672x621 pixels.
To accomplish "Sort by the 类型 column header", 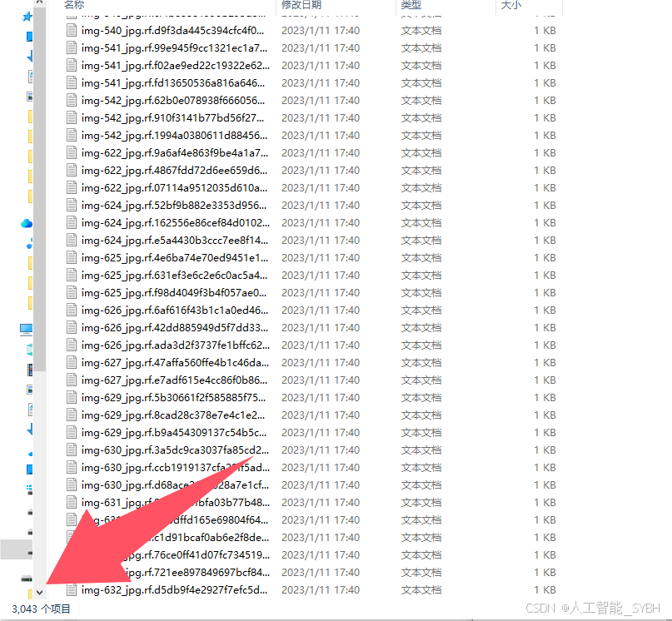I will click(411, 5).
